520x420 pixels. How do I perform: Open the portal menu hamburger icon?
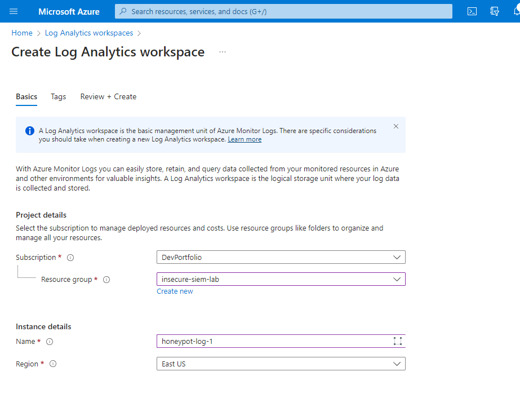15,11
